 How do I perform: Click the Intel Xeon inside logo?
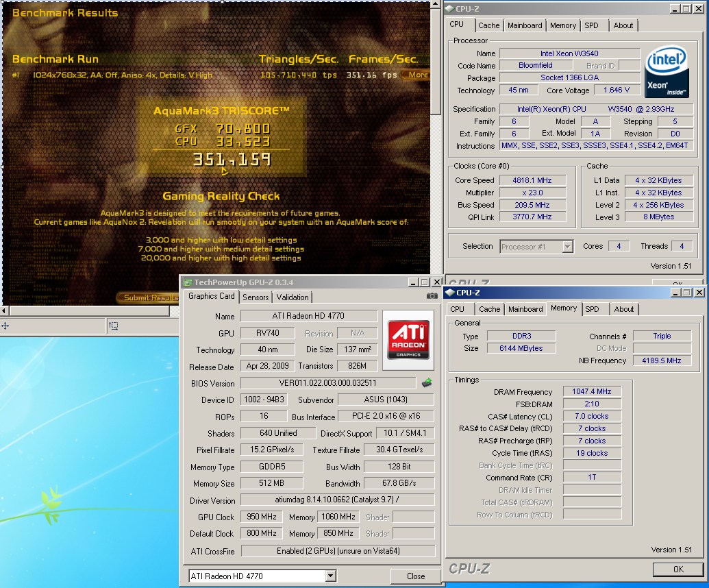pyautogui.click(x=667, y=71)
